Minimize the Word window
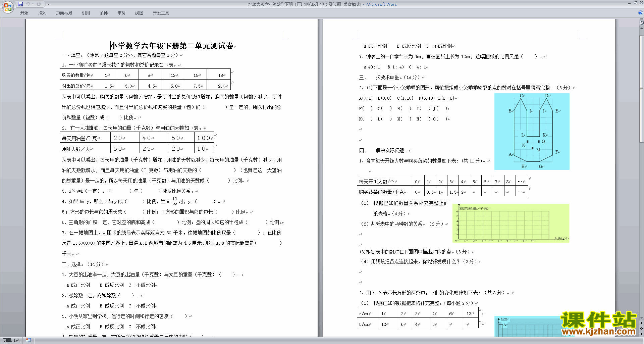The image size is (644, 344). [x=629, y=3]
